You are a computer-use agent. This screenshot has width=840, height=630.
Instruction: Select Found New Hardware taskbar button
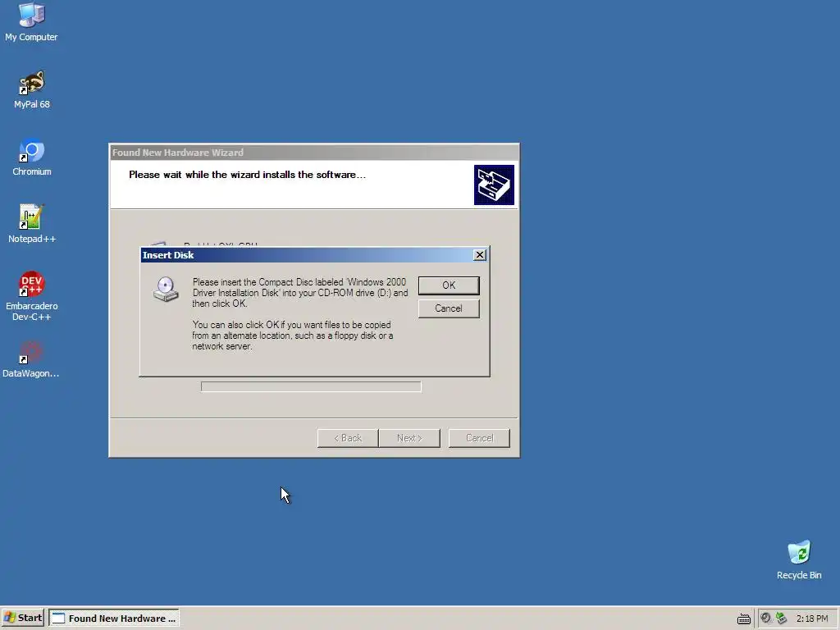(113, 618)
